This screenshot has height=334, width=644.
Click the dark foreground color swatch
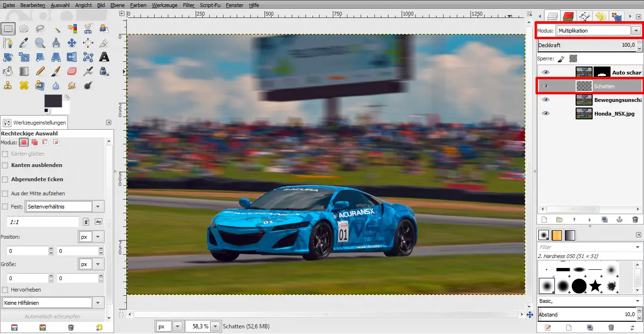[52, 100]
